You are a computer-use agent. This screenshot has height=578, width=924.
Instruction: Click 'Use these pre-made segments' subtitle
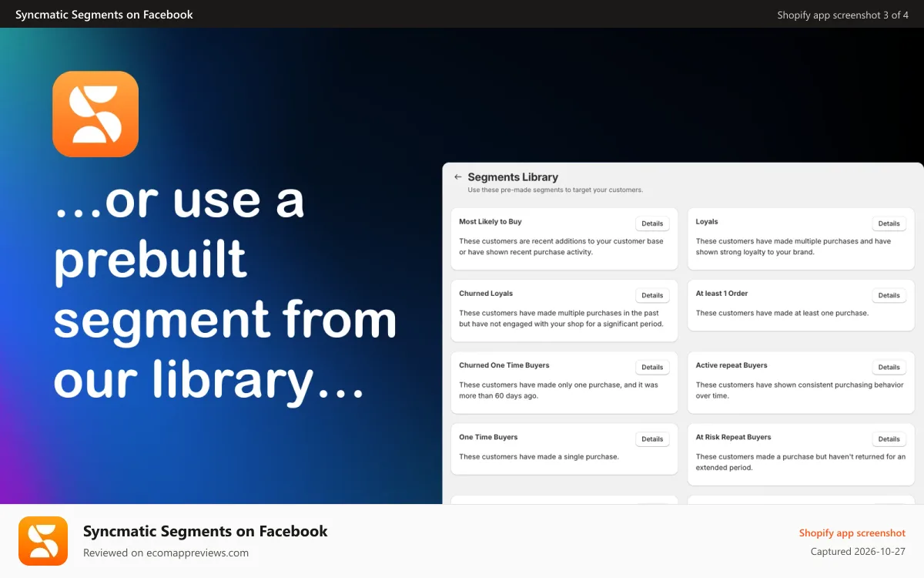[555, 190]
